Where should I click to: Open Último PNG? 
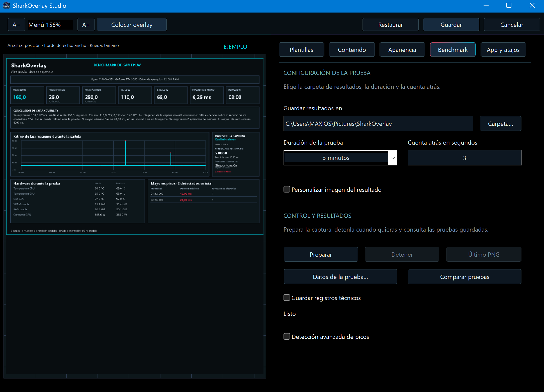[484, 254]
